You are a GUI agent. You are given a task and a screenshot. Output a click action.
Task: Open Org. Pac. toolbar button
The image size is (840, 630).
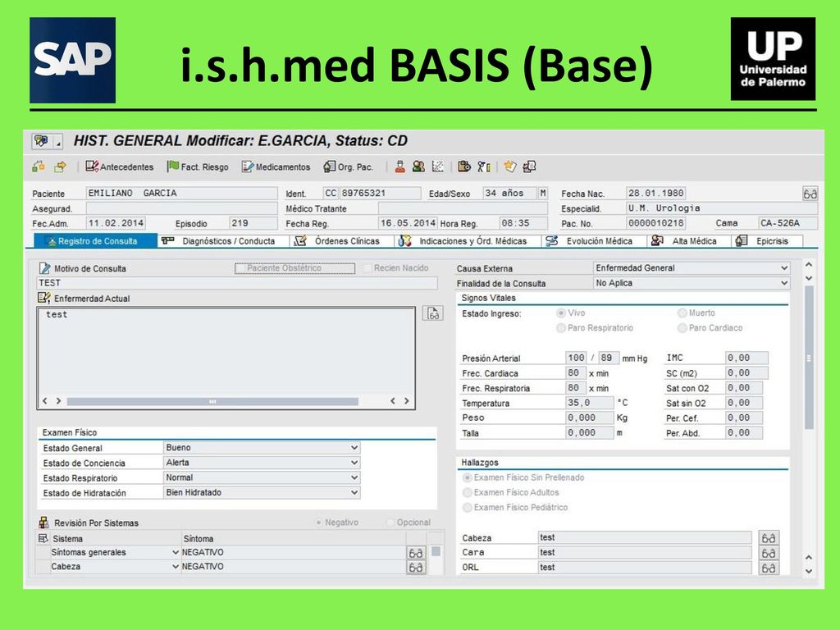coord(348,167)
